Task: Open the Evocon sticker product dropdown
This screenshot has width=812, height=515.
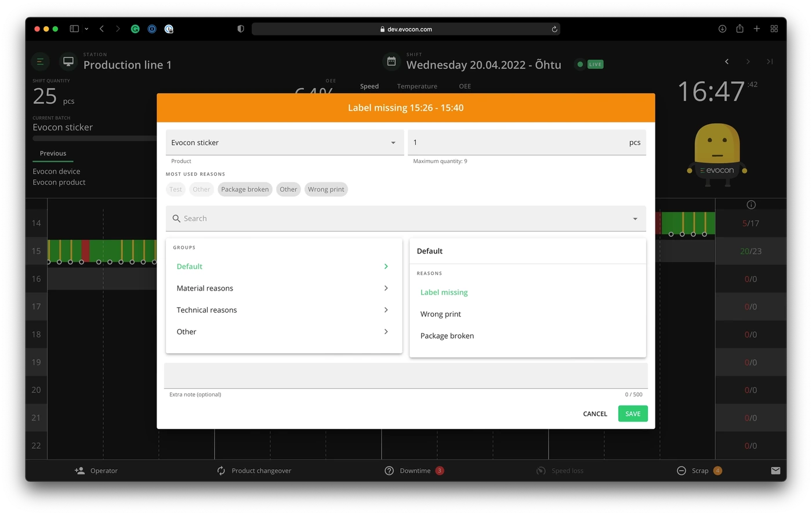Action: point(284,143)
